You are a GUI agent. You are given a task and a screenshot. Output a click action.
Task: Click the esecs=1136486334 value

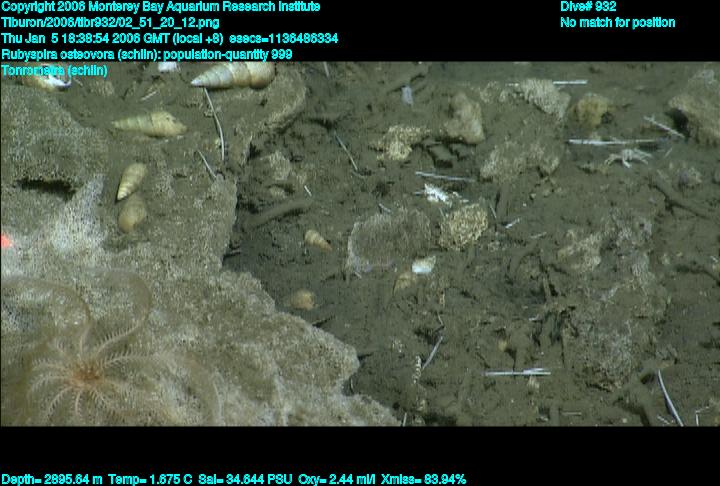click(290, 38)
